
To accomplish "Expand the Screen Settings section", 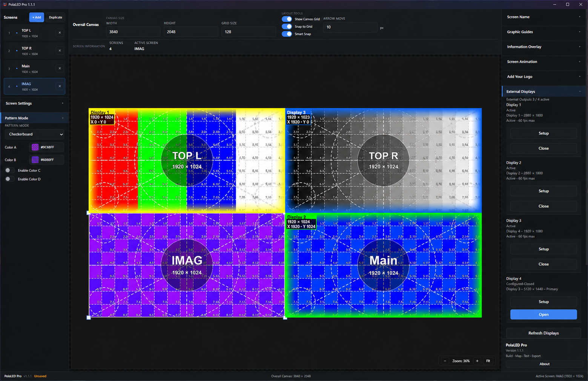I will coord(34,103).
